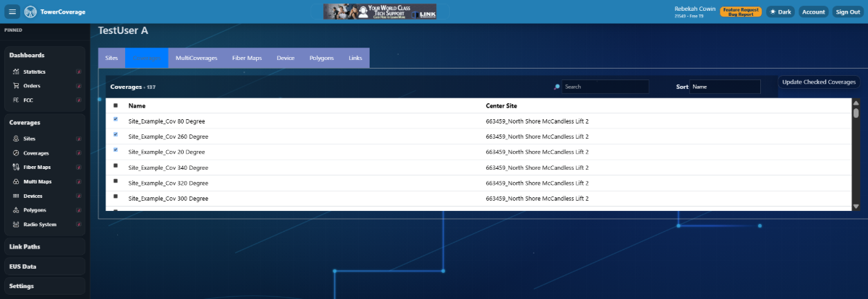Check Site_Example_Cov 340 Degree checkbox
The width and height of the screenshot is (868, 299).
(116, 165)
